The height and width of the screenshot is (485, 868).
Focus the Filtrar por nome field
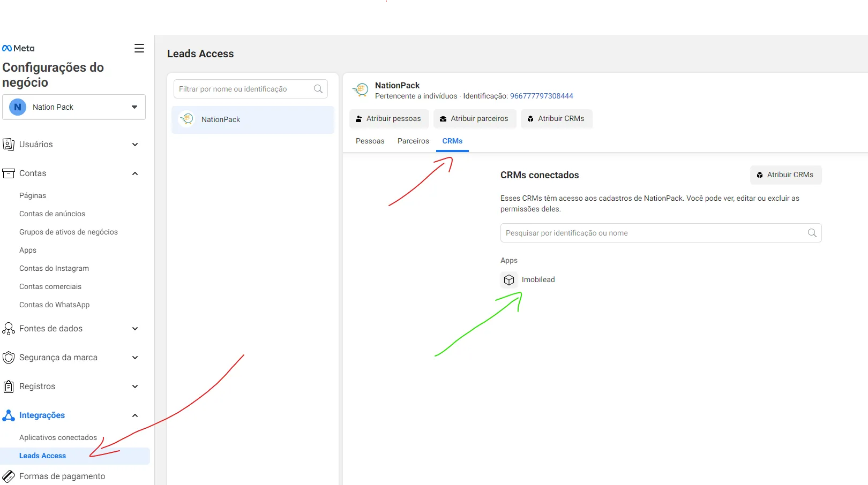pyautogui.click(x=250, y=89)
